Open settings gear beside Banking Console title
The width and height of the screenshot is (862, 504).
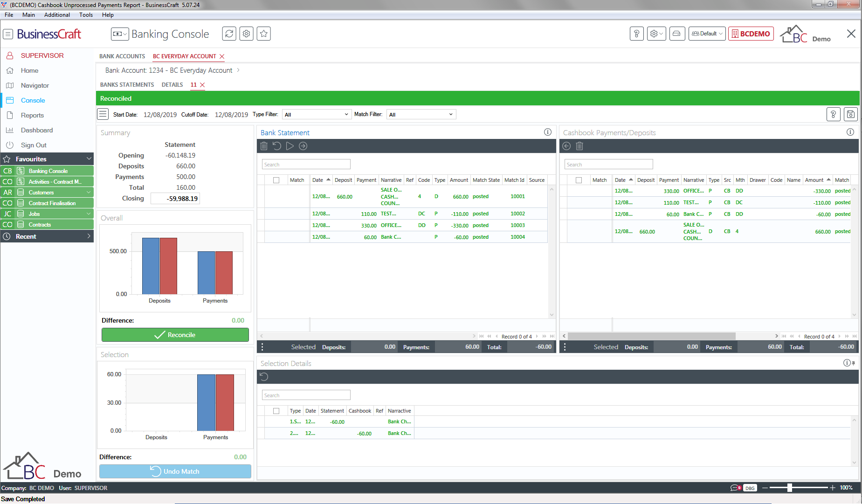(x=246, y=34)
